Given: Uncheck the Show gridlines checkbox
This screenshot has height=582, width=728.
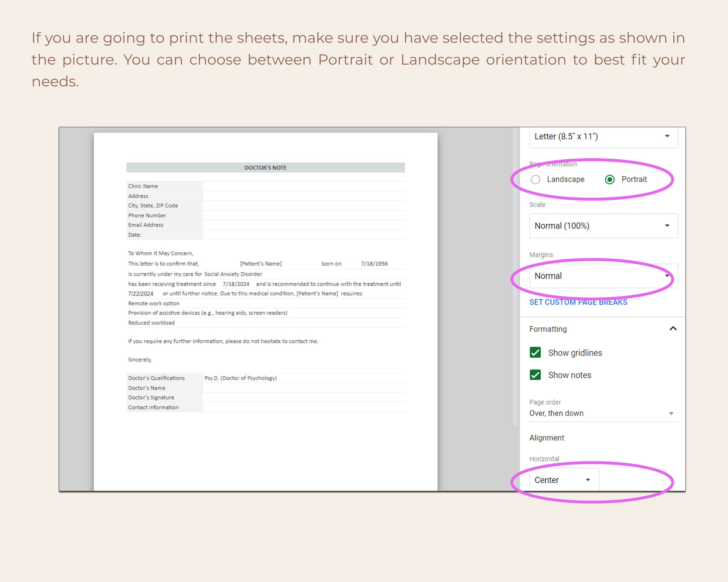Looking at the screenshot, I should [535, 353].
